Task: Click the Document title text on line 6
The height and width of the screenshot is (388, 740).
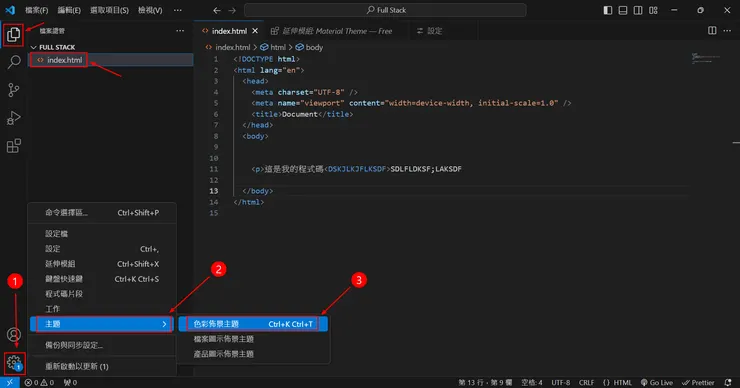Action: coord(300,114)
